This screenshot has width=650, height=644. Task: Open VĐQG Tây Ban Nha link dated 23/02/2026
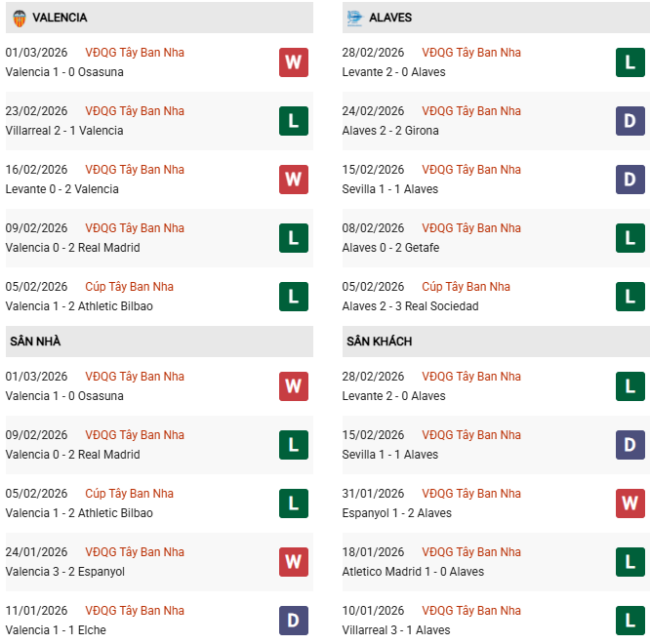point(134,111)
